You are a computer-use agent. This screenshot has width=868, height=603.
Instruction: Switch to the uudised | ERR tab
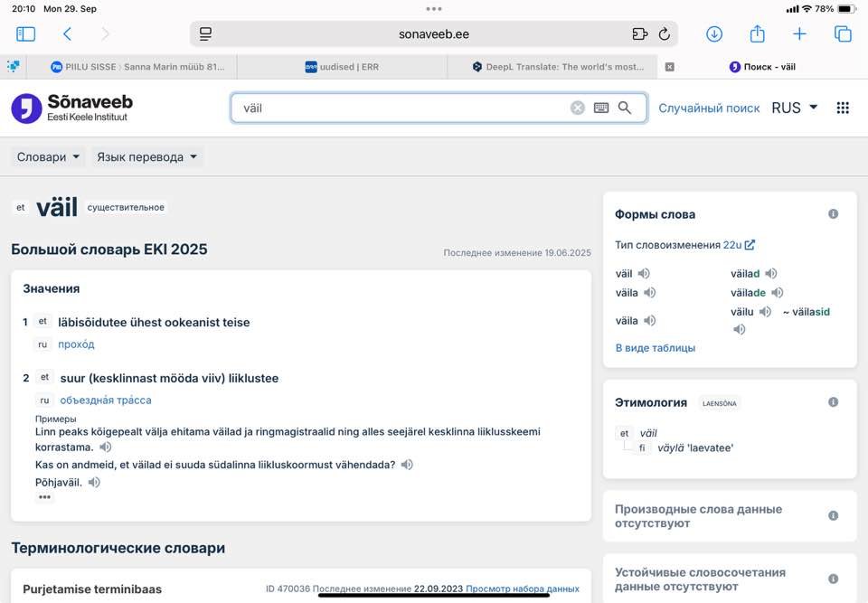(x=342, y=67)
